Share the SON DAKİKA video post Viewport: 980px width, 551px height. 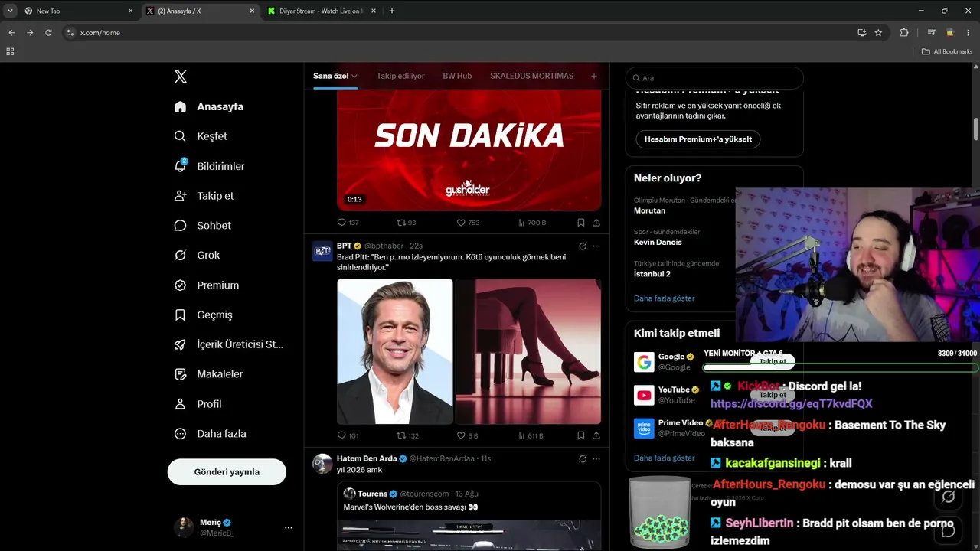click(x=596, y=223)
